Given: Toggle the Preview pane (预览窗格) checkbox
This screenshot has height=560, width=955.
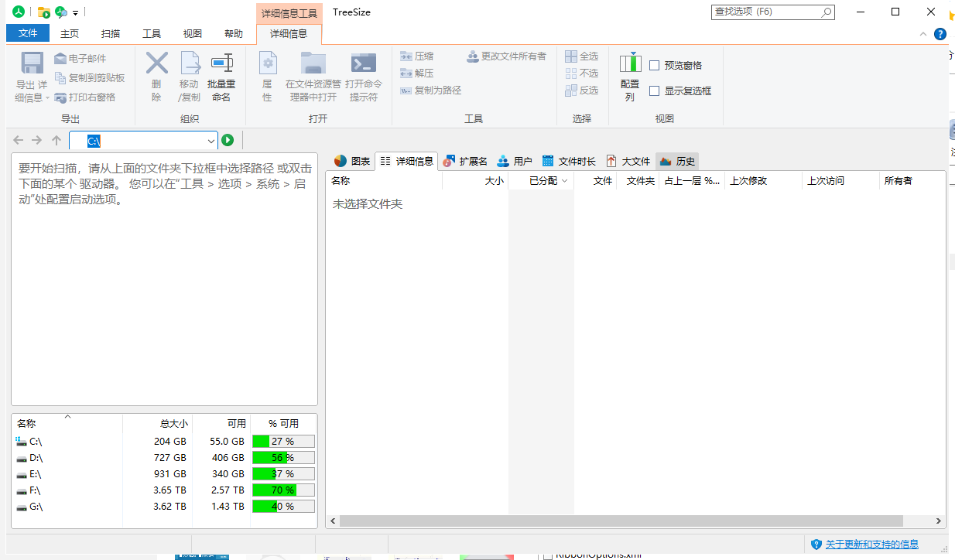Looking at the screenshot, I should [x=655, y=66].
